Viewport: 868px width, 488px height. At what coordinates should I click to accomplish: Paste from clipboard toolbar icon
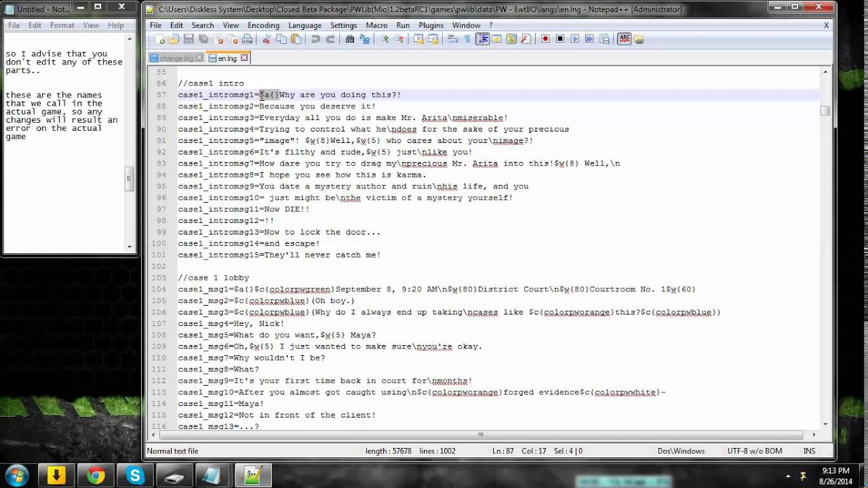(296, 39)
